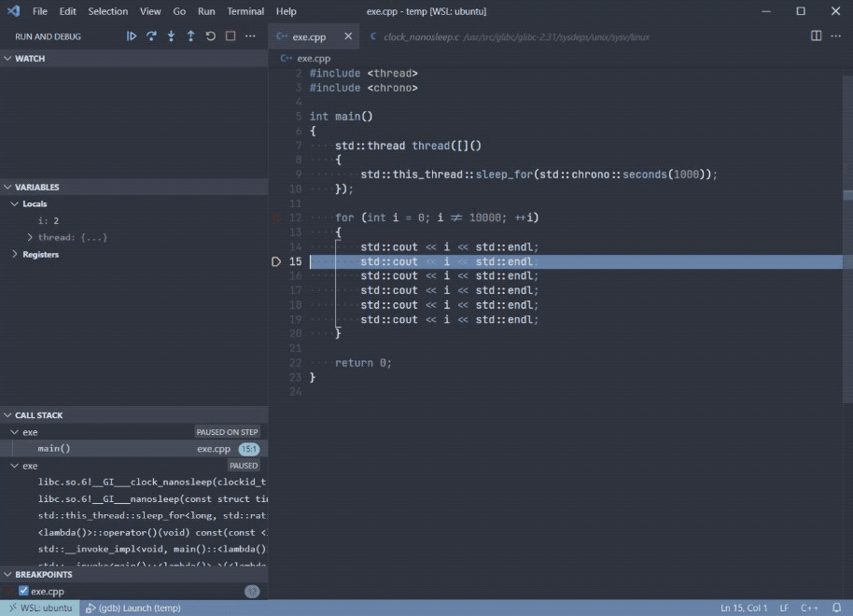The width and height of the screenshot is (853, 616).
Task: Step over using the debug toolbar
Action: tap(151, 36)
